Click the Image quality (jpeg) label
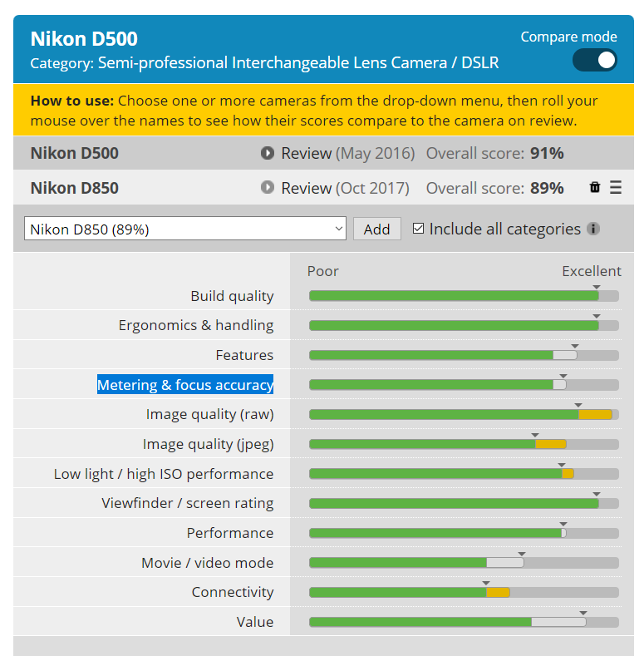Image resolution: width=644 pixels, height=656 pixels. tap(209, 444)
